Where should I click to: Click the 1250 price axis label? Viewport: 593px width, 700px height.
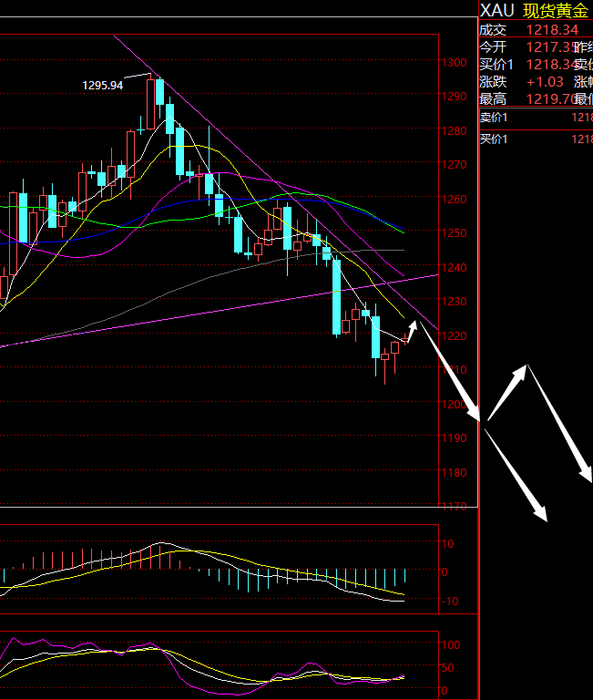pos(455,233)
